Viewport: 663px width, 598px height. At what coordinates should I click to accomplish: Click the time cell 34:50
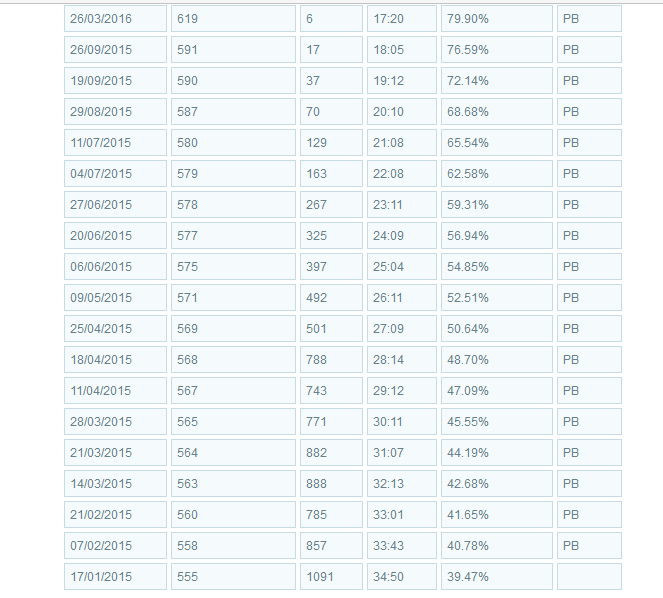pos(401,577)
